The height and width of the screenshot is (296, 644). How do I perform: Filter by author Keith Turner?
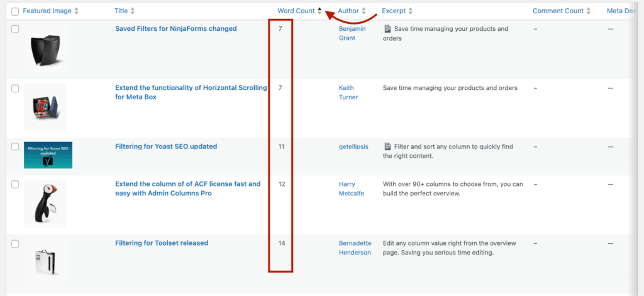(x=348, y=92)
